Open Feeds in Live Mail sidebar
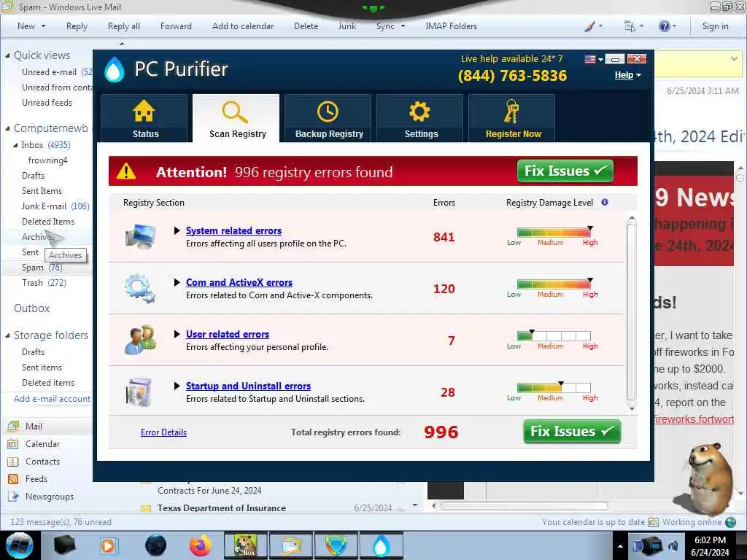 click(x=28, y=479)
